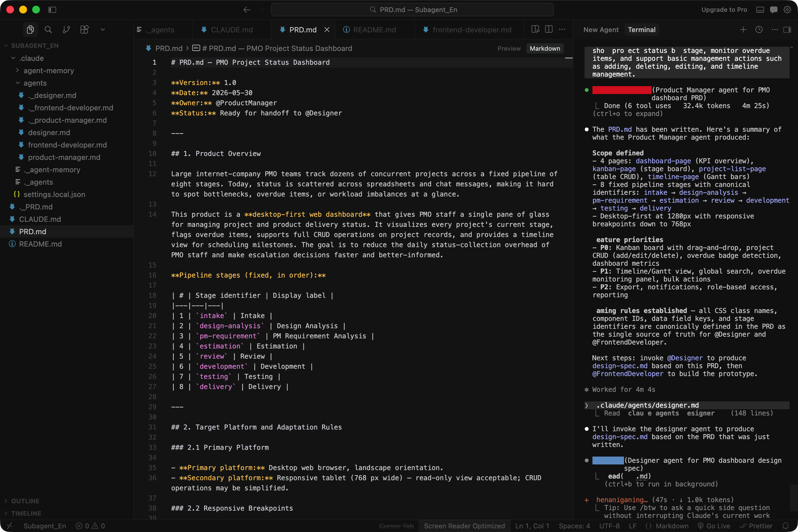Expand the additional views chevron in the sidebar
The height and width of the screenshot is (532, 798).
(102, 30)
